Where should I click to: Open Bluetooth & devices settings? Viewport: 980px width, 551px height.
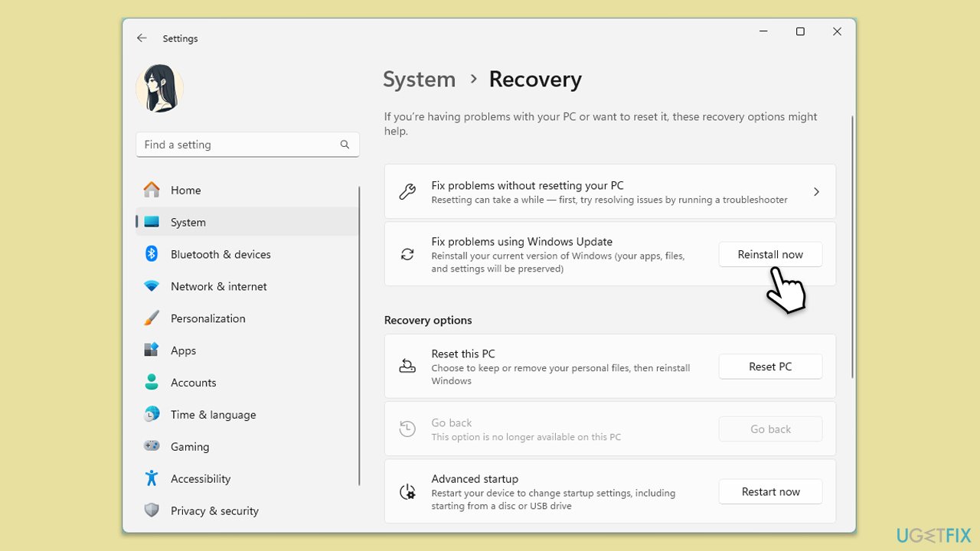[220, 254]
